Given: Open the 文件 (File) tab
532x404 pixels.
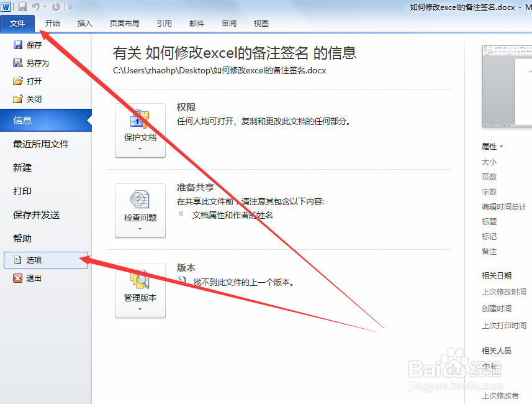Looking at the screenshot, I should coord(17,24).
